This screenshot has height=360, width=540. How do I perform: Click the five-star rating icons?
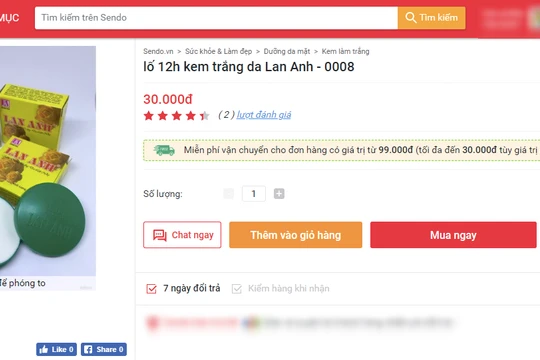(x=176, y=115)
